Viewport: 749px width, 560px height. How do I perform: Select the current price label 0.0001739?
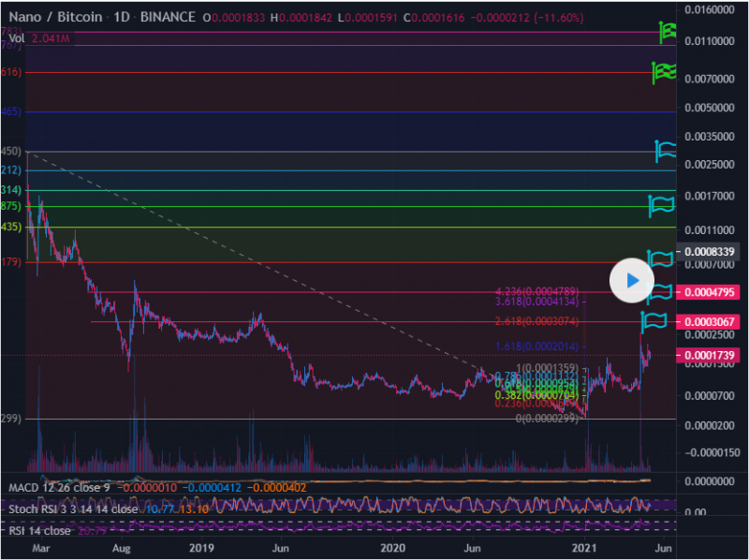(711, 356)
